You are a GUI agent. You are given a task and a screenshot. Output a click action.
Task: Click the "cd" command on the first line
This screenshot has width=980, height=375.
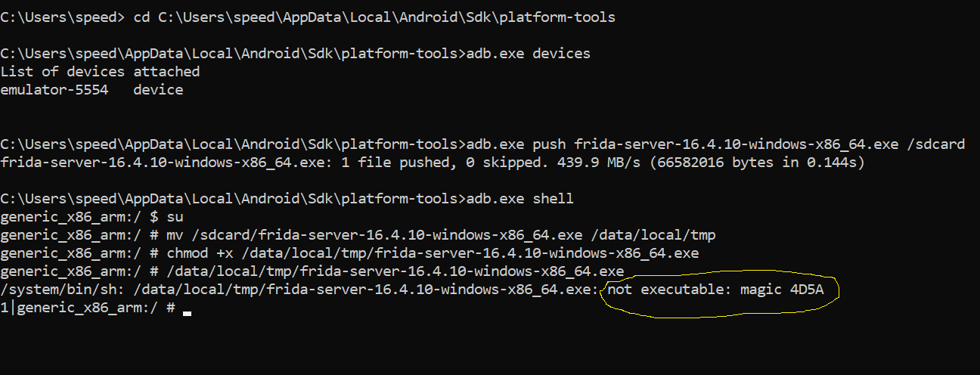(x=141, y=17)
